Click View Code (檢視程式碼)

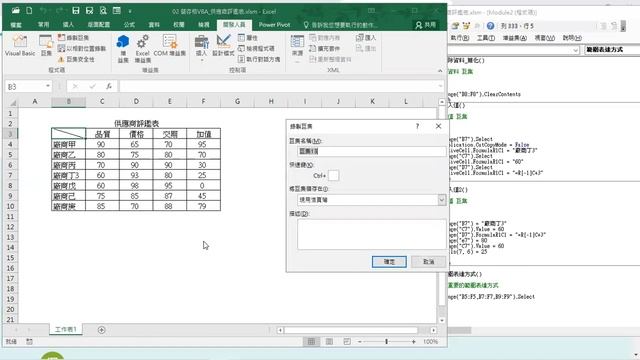click(x=256, y=49)
